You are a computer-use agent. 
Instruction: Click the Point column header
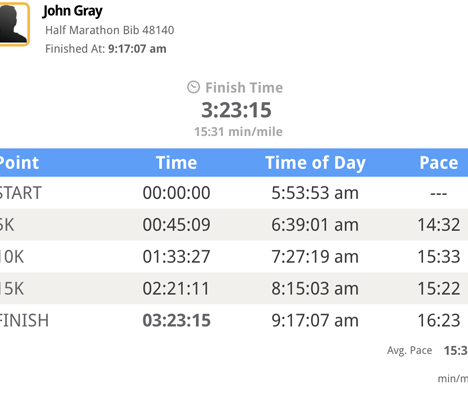(x=19, y=163)
